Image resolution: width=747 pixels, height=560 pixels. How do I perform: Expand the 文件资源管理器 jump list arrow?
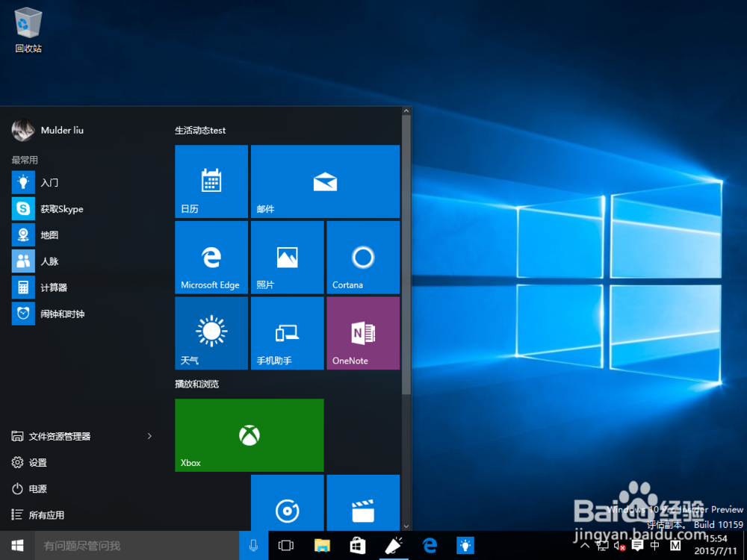(149, 436)
